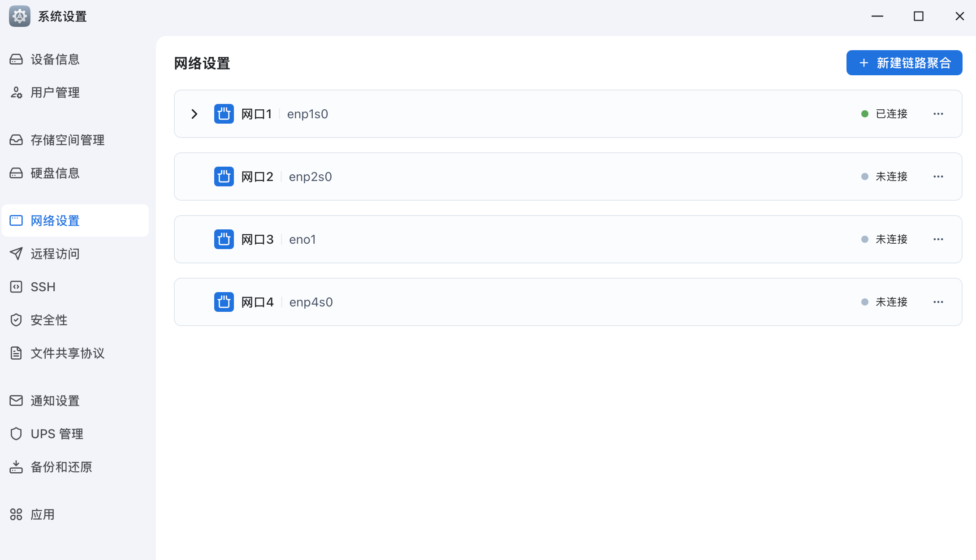Screen dimensions: 976x560
Task: Select 硬盘信息 in the sidebar
Action: pos(55,173)
